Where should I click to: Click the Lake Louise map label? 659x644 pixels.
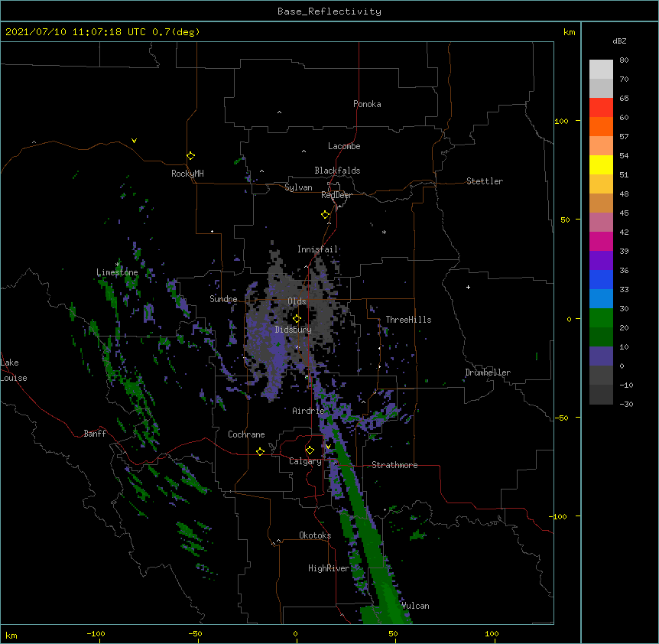tap(14, 370)
